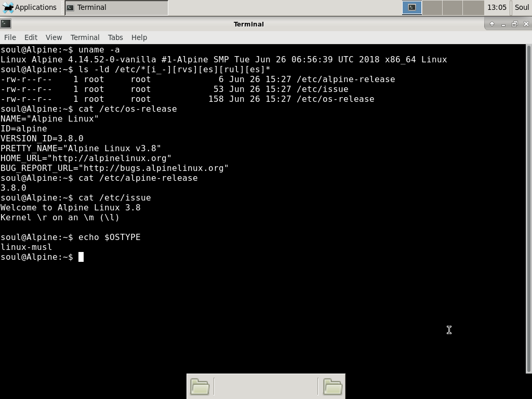The image size is (532, 399).
Task: Click the terminal vertical scrollbar
Action: pos(528,209)
